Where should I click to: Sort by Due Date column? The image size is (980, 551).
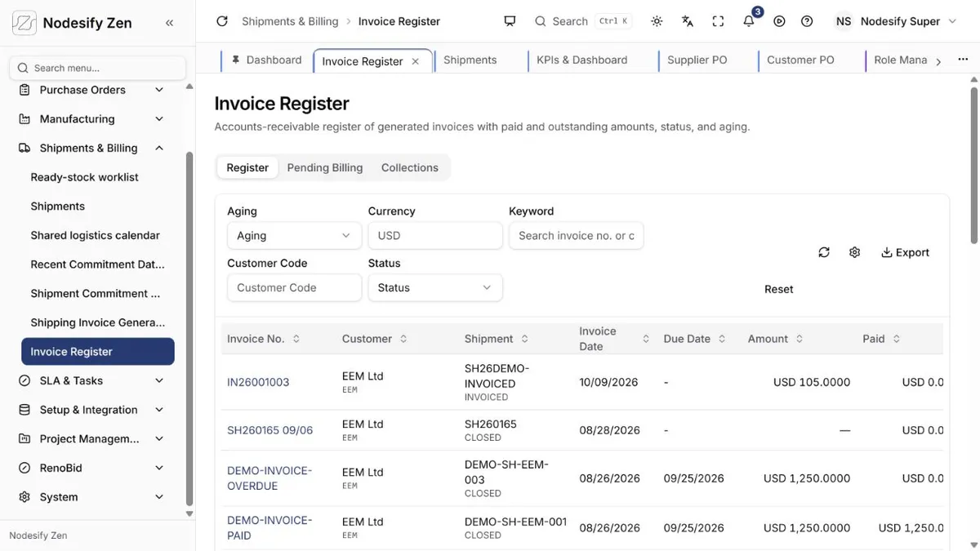point(721,339)
